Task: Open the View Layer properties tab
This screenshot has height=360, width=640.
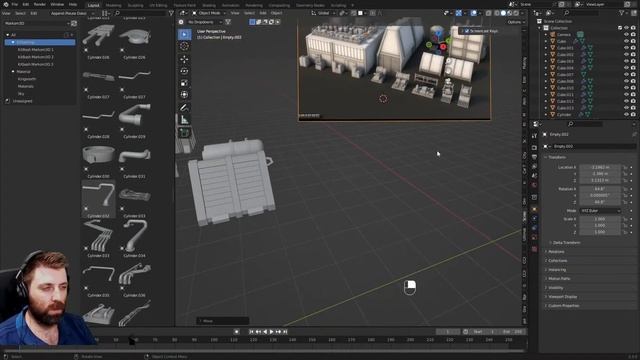Action: click(534, 167)
